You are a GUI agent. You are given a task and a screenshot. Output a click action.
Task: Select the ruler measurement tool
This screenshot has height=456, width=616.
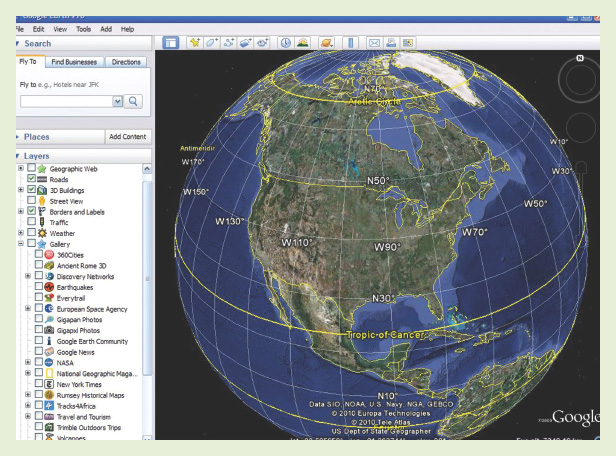point(352,43)
